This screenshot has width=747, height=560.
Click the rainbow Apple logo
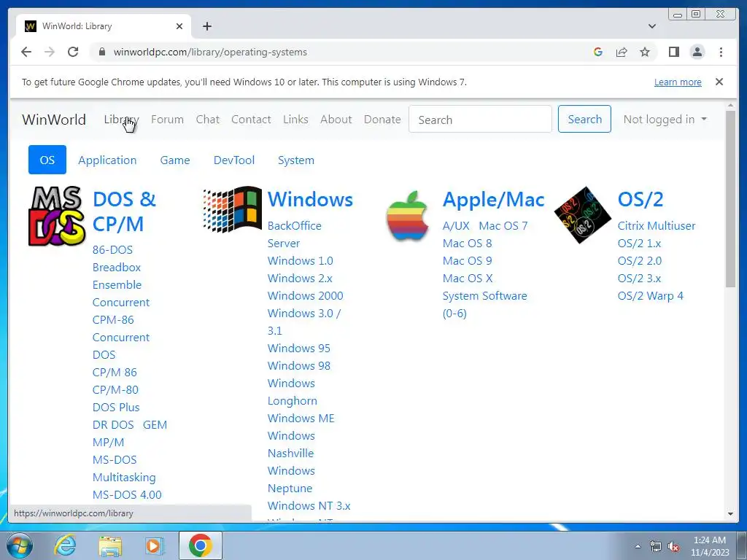(407, 216)
